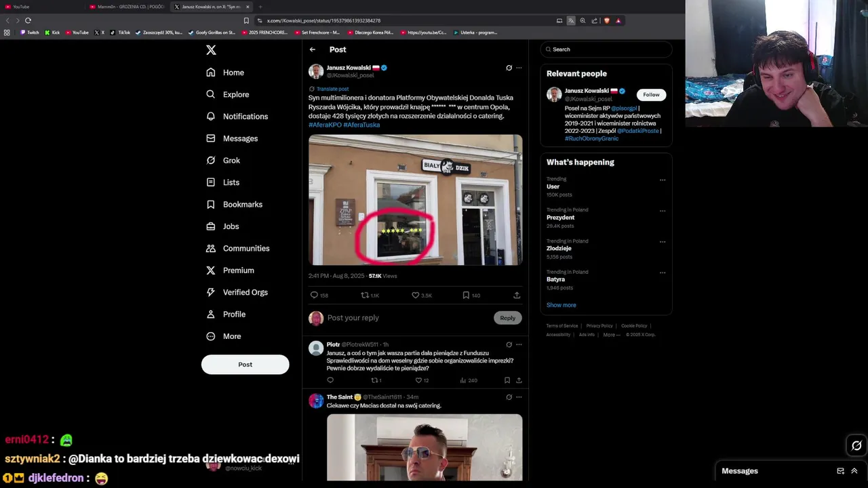The height and width of the screenshot is (488, 868).
Task: Open three-dot menu on Janusz Kowalski post
Action: 519,68
